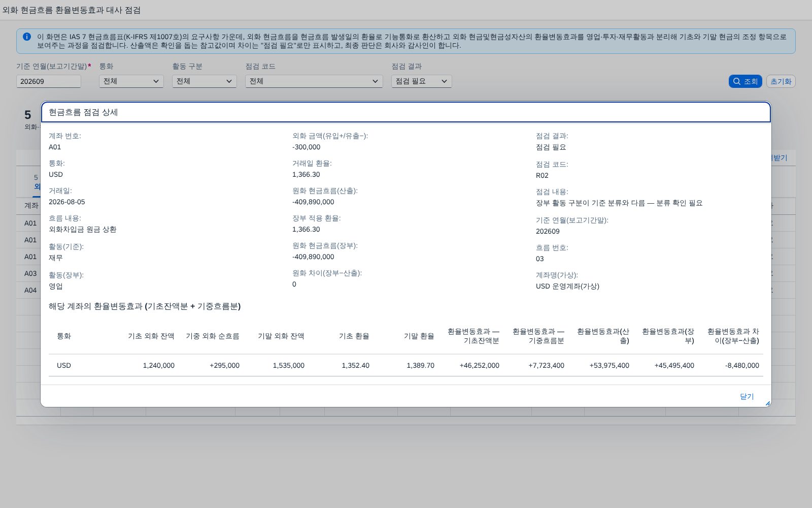Open the 활동 구분 dropdown
Viewport: 812px width, 508px height.
click(205, 81)
